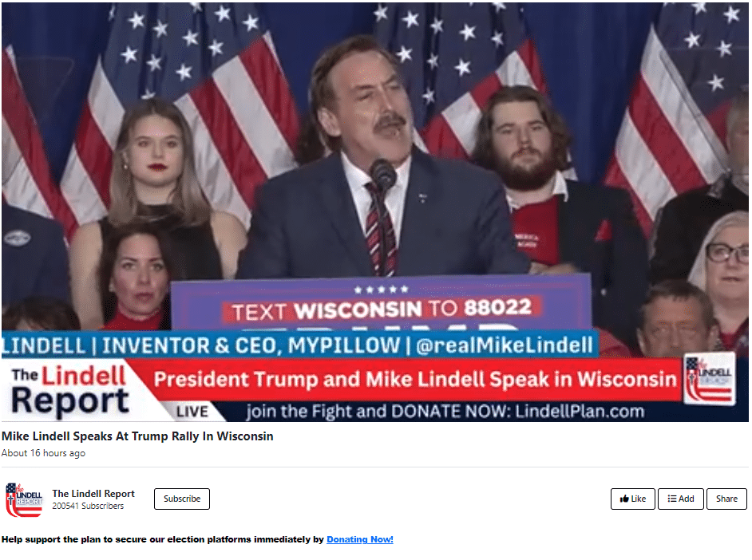Click the @realMikeLindell handle in lower-third
Image resolution: width=752 pixels, height=560 pixels.
click(505, 345)
